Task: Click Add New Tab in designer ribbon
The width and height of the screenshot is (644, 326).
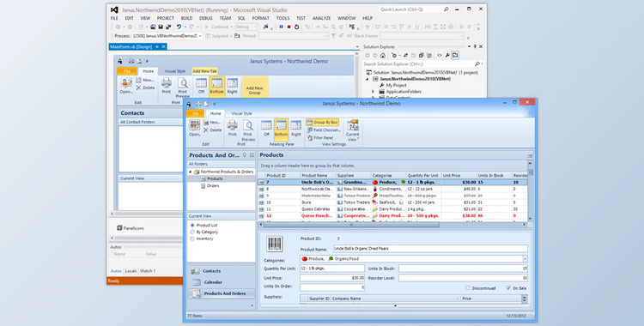Action: point(204,71)
